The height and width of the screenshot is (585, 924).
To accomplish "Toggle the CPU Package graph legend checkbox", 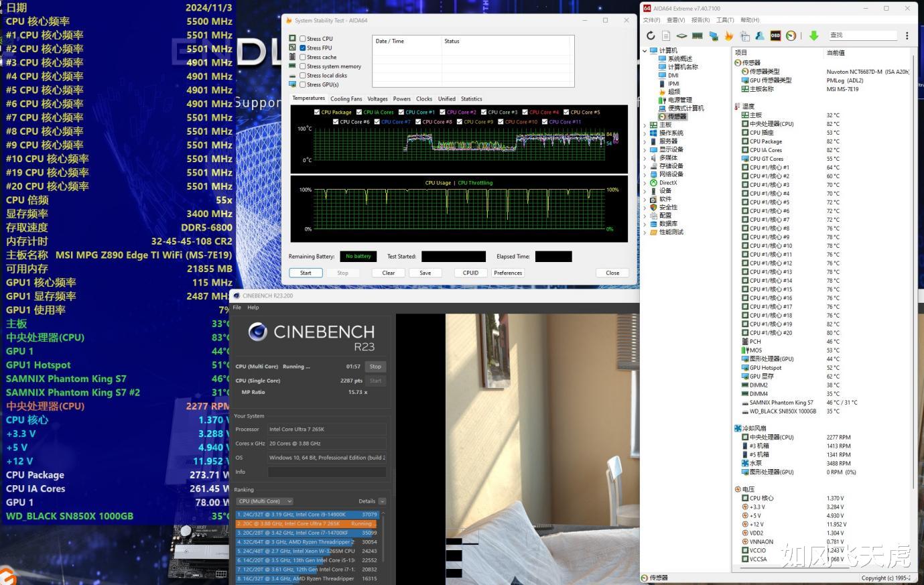I will pyautogui.click(x=317, y=113).
